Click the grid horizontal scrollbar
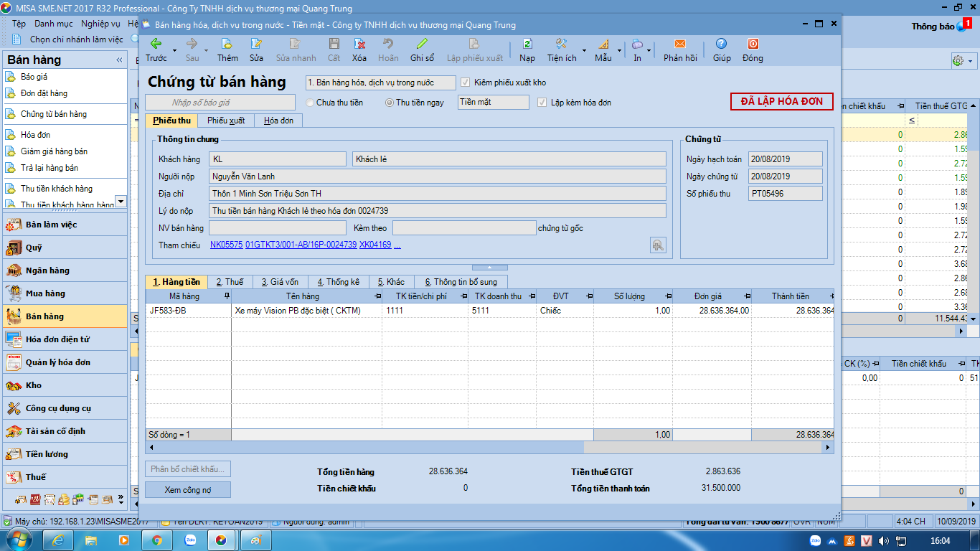Image resolution: width=980 pixels, height=551 pixels. [490, 447]
